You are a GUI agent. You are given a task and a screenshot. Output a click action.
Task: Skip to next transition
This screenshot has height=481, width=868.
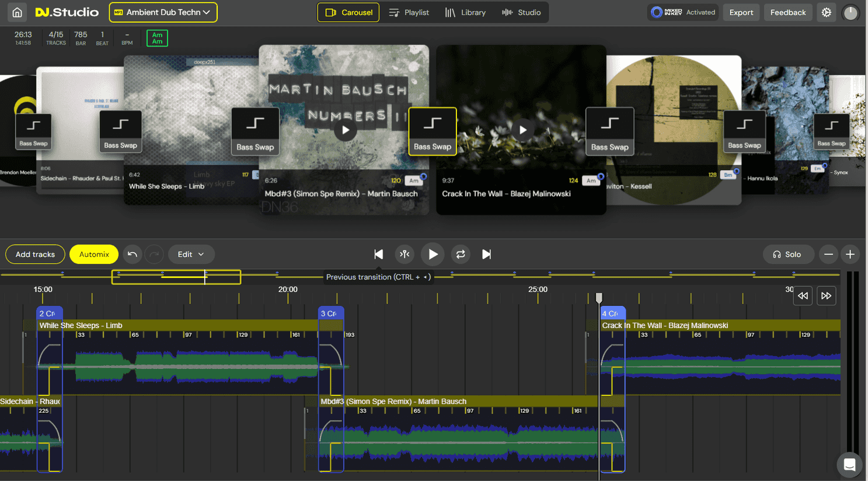pyautogui.click(x=486, y=254)
